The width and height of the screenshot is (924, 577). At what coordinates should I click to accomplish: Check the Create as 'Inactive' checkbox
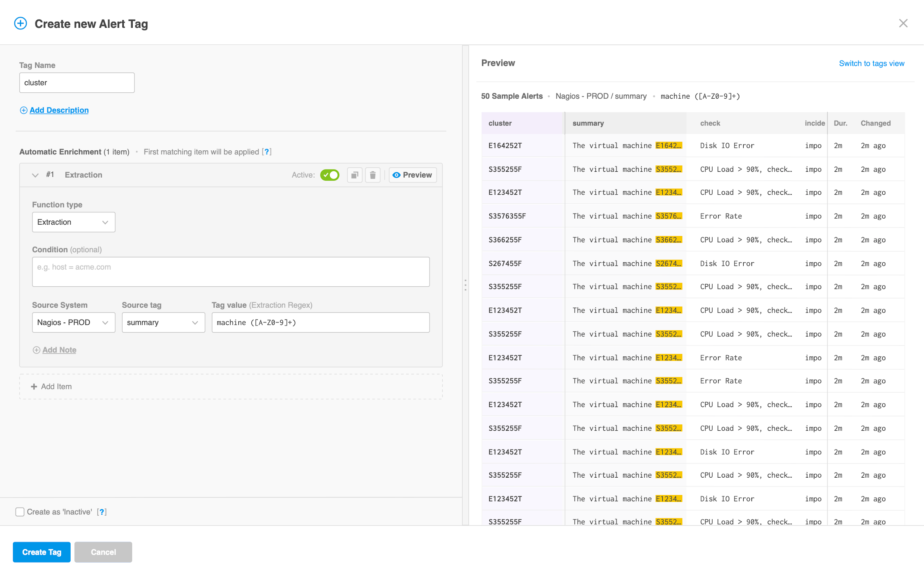20,512
